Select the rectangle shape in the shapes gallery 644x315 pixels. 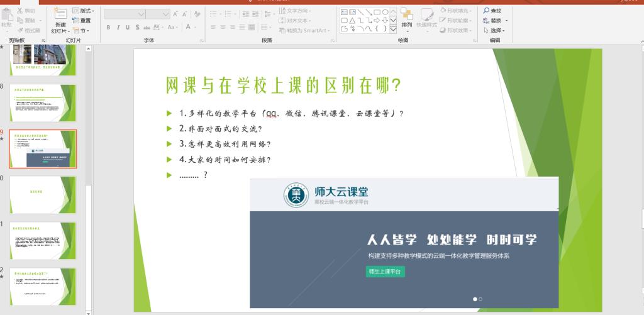[377, 12]
